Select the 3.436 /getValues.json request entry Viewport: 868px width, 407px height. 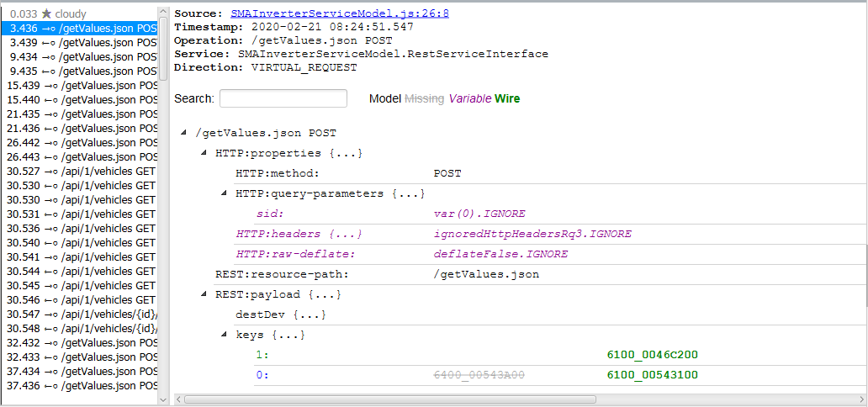point(80,29)
